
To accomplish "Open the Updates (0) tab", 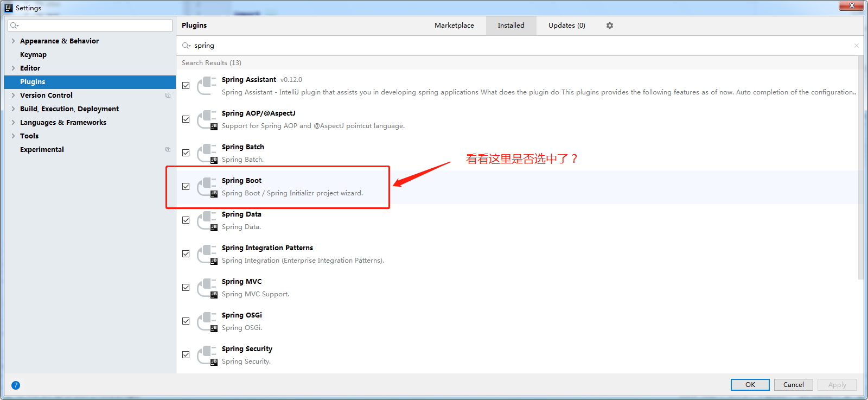I will tap(567, 26).
